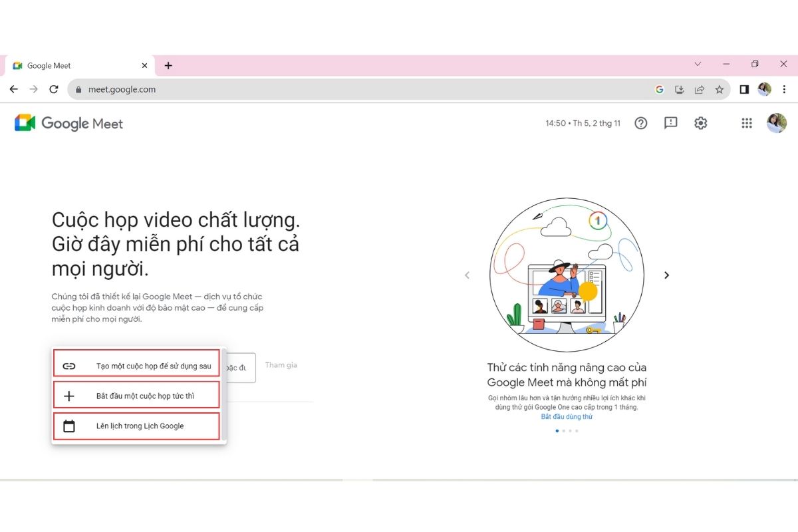This screenshot has height=532, width=798.
Task: Show next carousel slide
Action: click(x=666, y=275)
